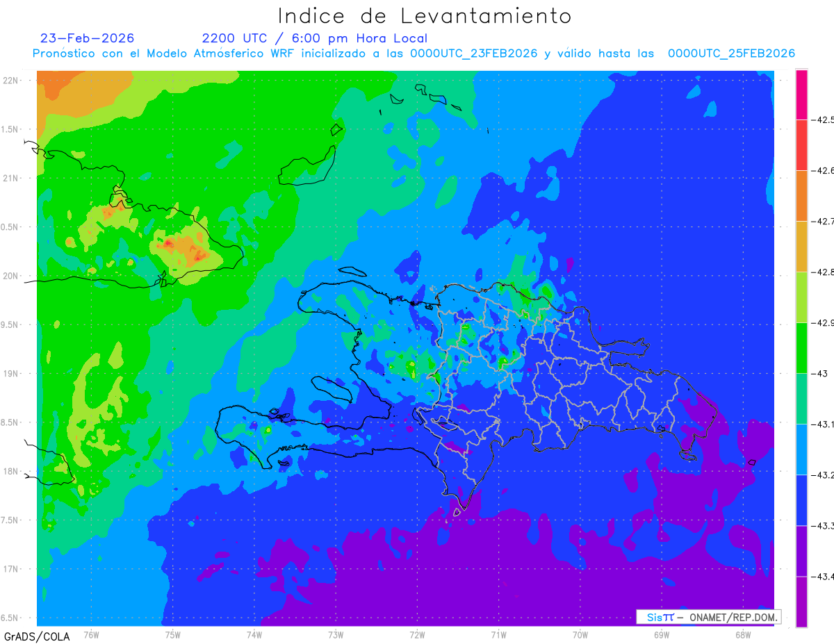Click the '68W' longitude label
Viewport: 834px width, 644px height.
(743, 634)
